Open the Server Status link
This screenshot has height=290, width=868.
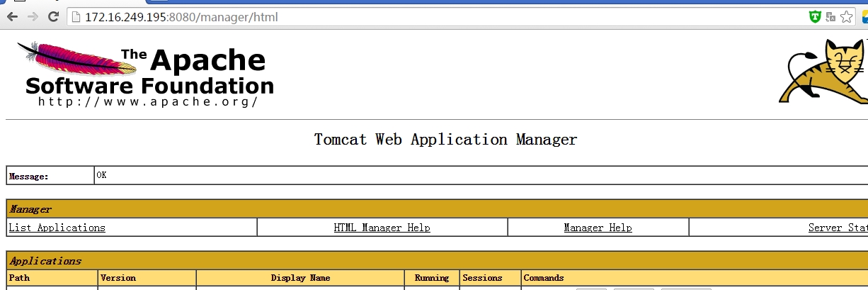(838, 228)
